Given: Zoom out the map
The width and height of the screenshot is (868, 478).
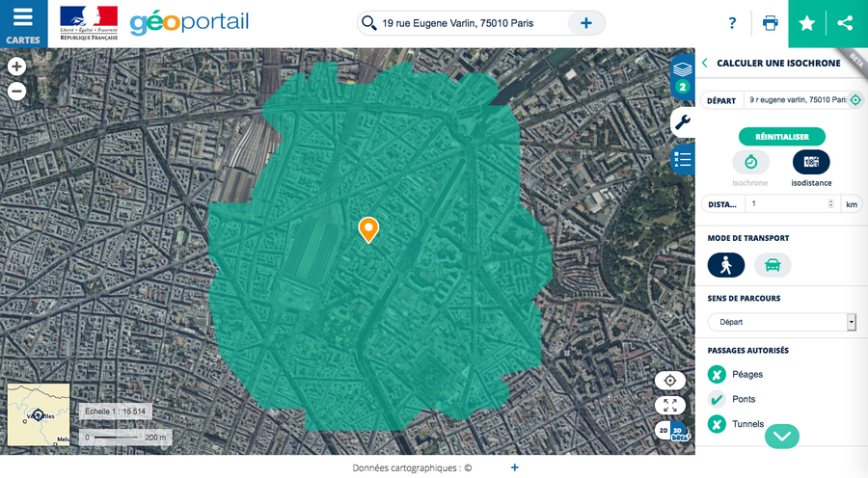Looking at the screenshot, I should (16, 92).
